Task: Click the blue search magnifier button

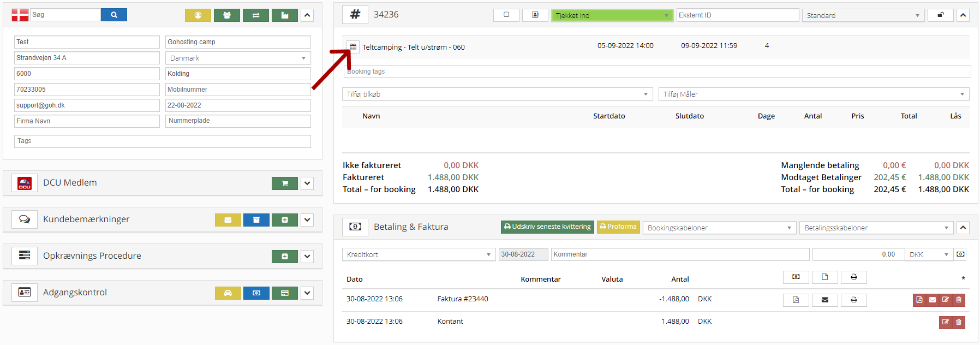Action: coord(113,15)
